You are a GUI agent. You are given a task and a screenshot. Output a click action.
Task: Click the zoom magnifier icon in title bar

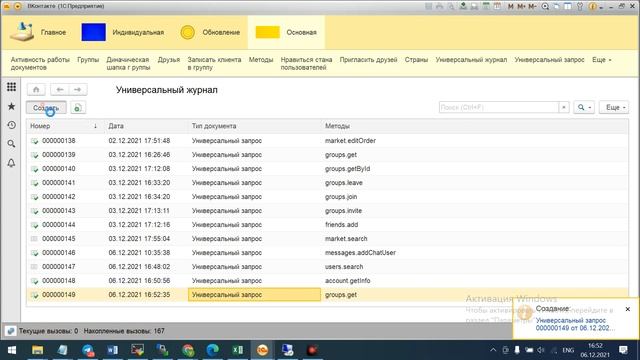tap(545, 6)
